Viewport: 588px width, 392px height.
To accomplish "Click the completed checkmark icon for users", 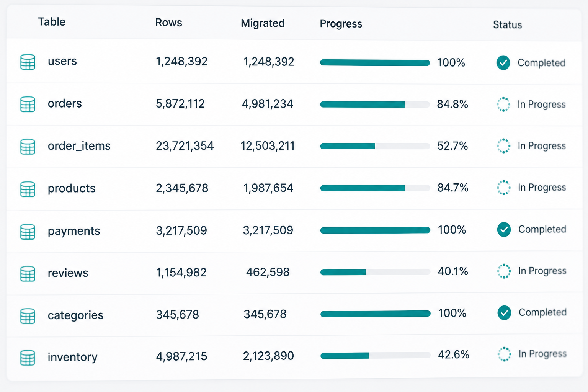I will 503,63.
